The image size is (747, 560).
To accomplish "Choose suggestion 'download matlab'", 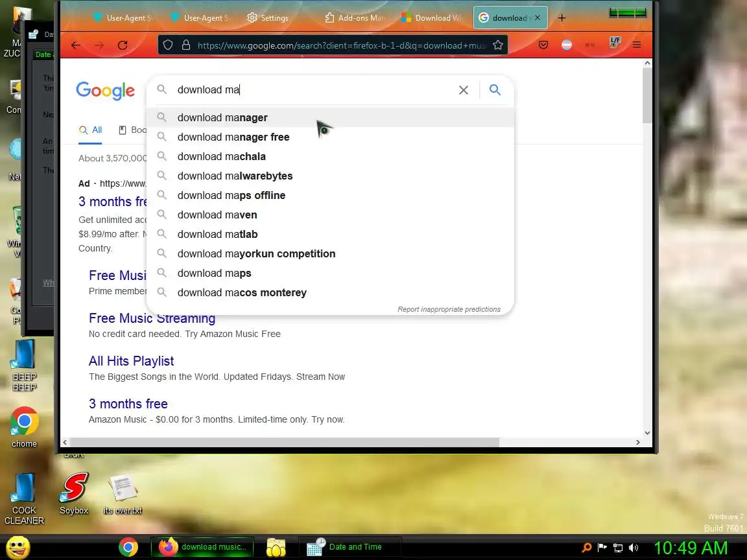I will (x=331, y=235).
